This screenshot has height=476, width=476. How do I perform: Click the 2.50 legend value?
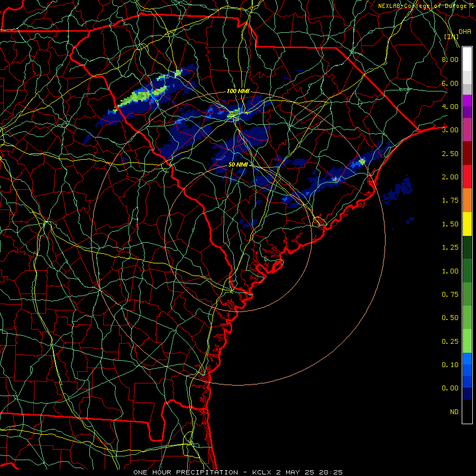pyautogui.click(x=450, y=153)
